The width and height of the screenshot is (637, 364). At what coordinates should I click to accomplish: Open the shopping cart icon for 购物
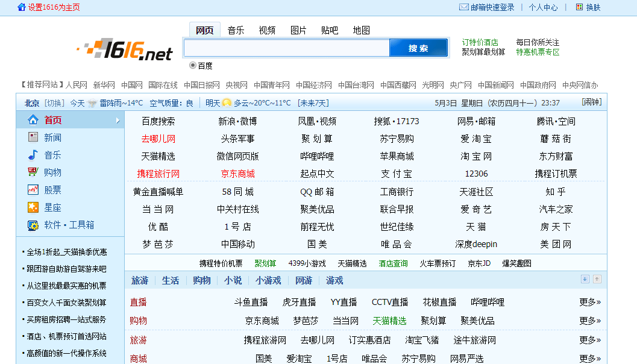click(33, 172)
